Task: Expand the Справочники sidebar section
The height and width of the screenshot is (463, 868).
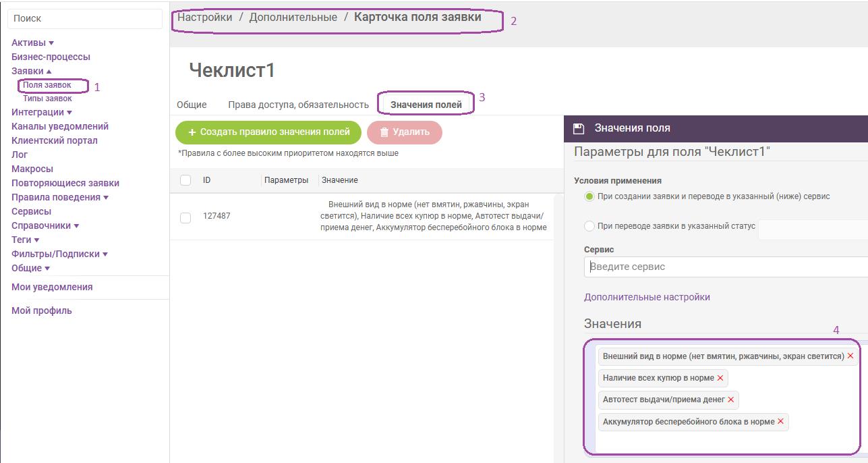Action: (45, 225)
